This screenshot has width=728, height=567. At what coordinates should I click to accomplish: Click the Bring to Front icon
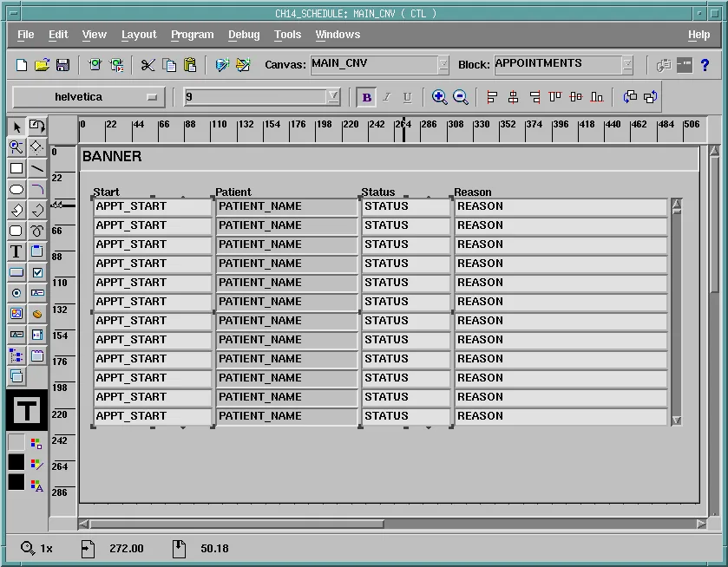pos(630,97)
